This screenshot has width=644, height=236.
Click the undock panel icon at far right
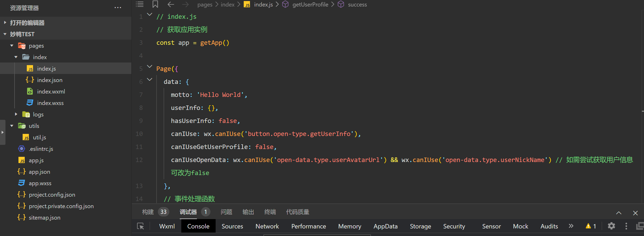(640, 226)
